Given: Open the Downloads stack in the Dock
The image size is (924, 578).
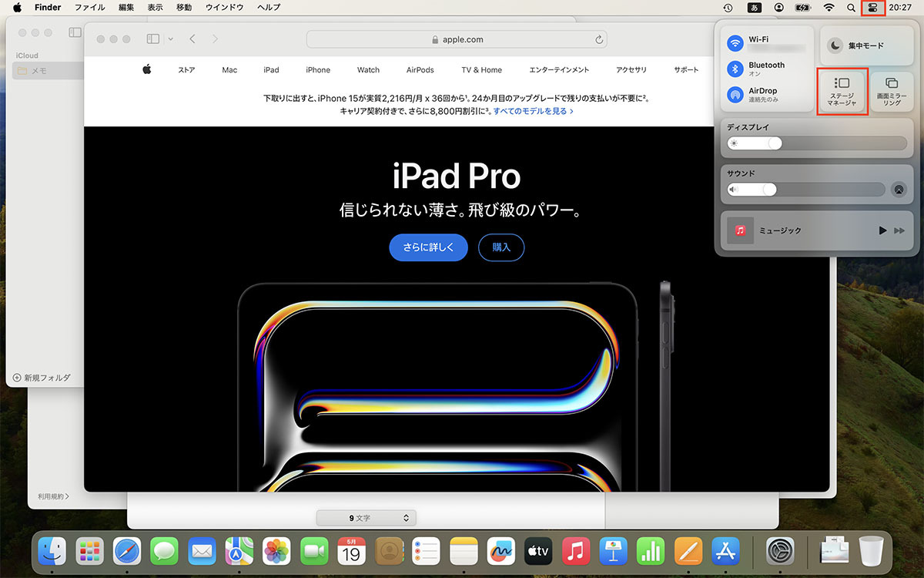Looking at the screenshot, I should point(835,551).
